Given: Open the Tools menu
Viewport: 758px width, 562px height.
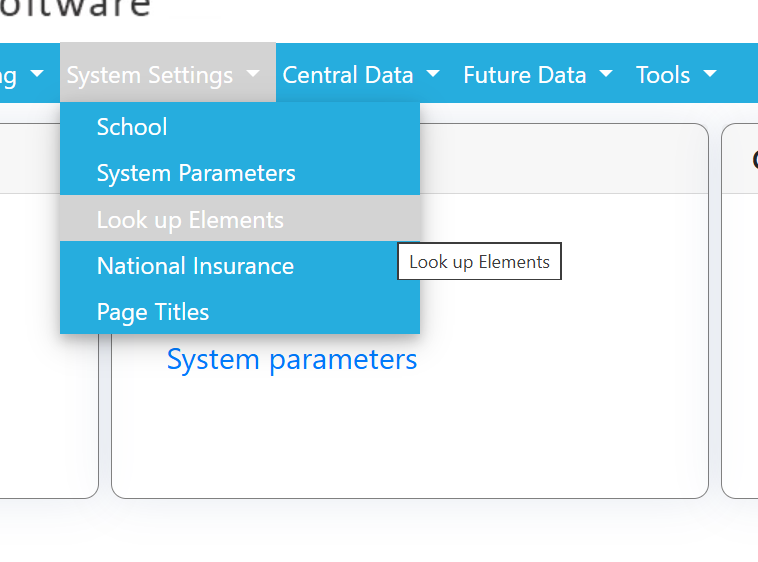Looking at the screenshot, I should point(663,75).
